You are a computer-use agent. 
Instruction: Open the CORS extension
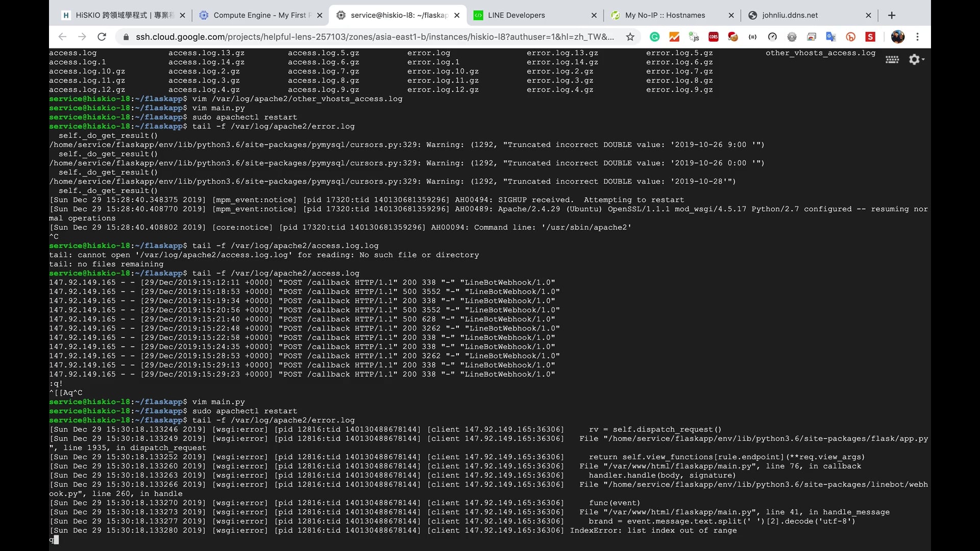[714, 37]
